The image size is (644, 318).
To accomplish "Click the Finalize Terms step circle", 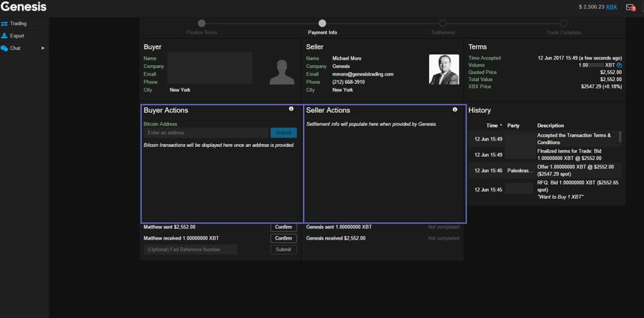I will pyautogui.click(x=202, y=24).
